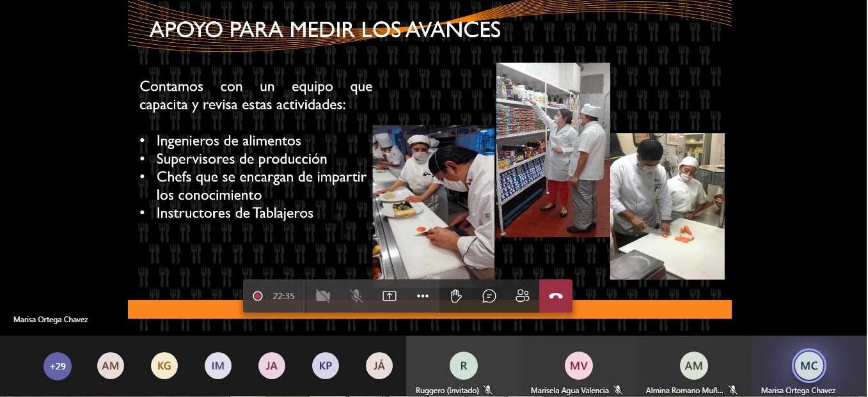Select Marisela Agua Valencia MV avatar
The width and height of the screenshot is (868, 397).
(579, 366)
